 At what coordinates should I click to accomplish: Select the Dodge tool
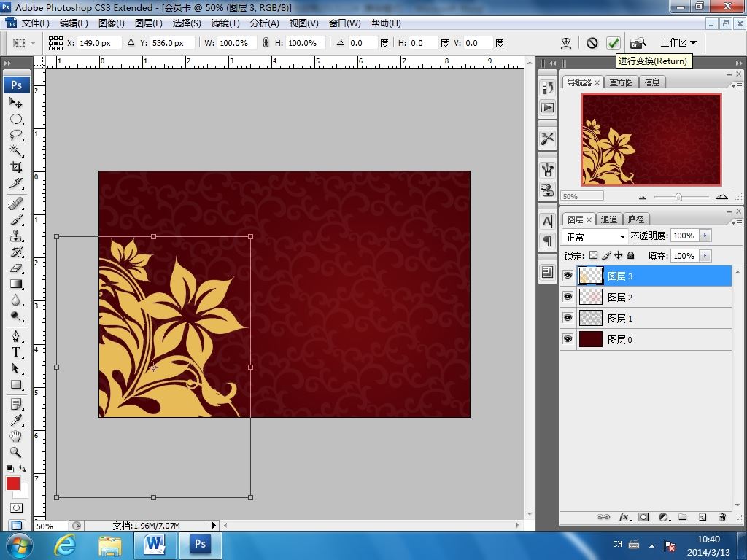16,316
